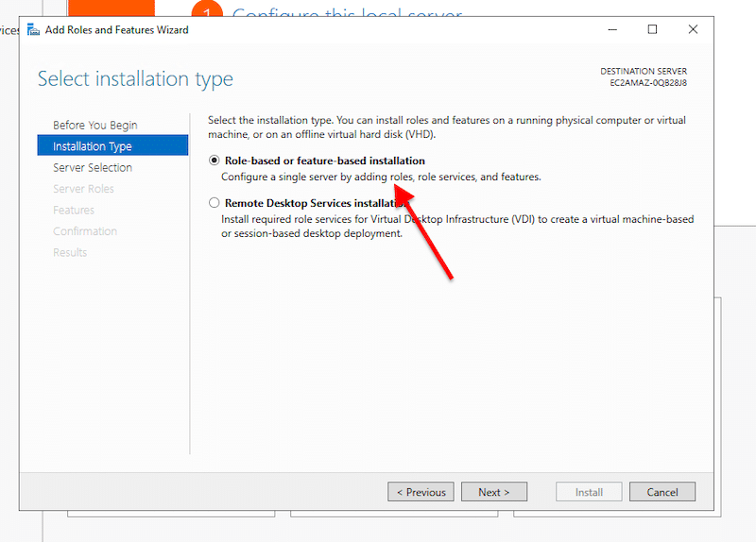This screenshot has height=542, width=756.
Task: Click the disabled Confirmation step
Action: pos(85,231)
